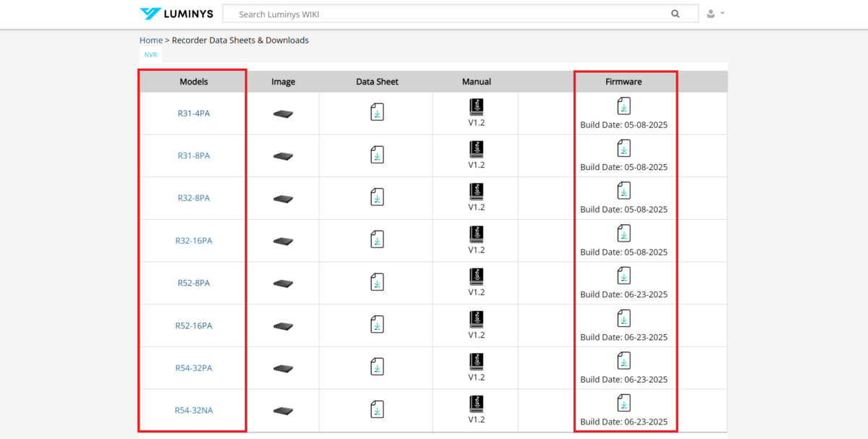The image size is (868, 439).
Task: Open the R31-8PA manual book icon
Action: click(x=476, y=150)
